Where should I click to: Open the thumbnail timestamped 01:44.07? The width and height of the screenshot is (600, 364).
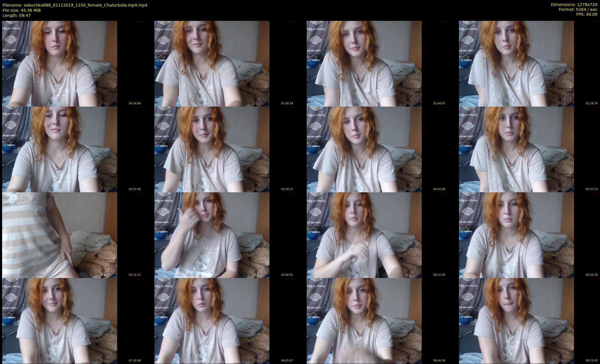pos(364,63)
